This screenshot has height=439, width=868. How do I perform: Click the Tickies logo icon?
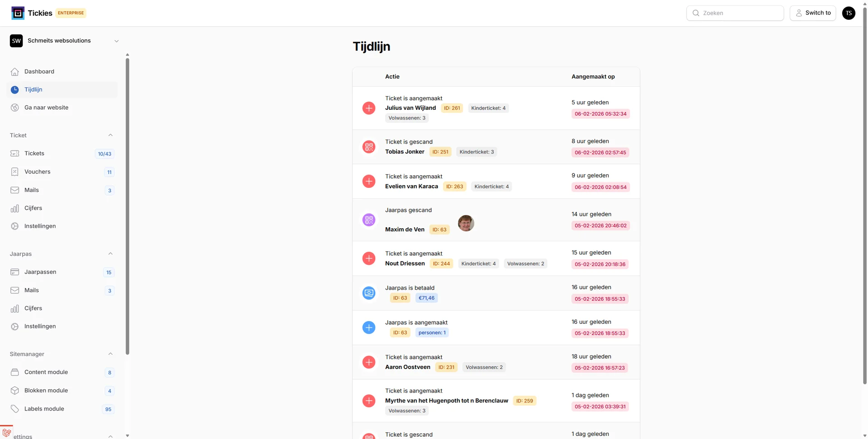tap(18, 13)
